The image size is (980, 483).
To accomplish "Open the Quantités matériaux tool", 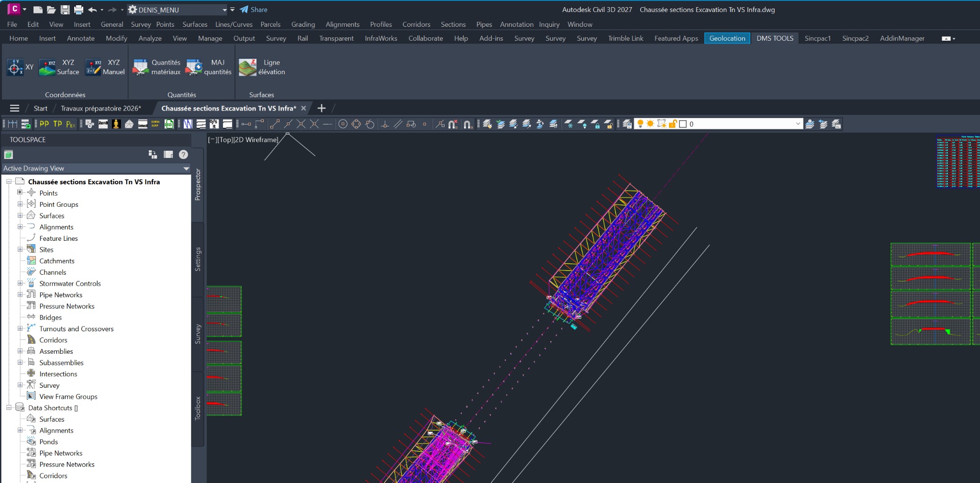I will (156, 67).
